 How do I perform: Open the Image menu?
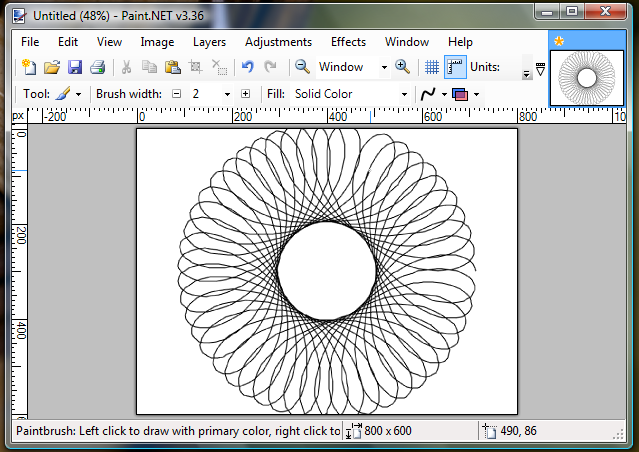click(x=157, y=42)
